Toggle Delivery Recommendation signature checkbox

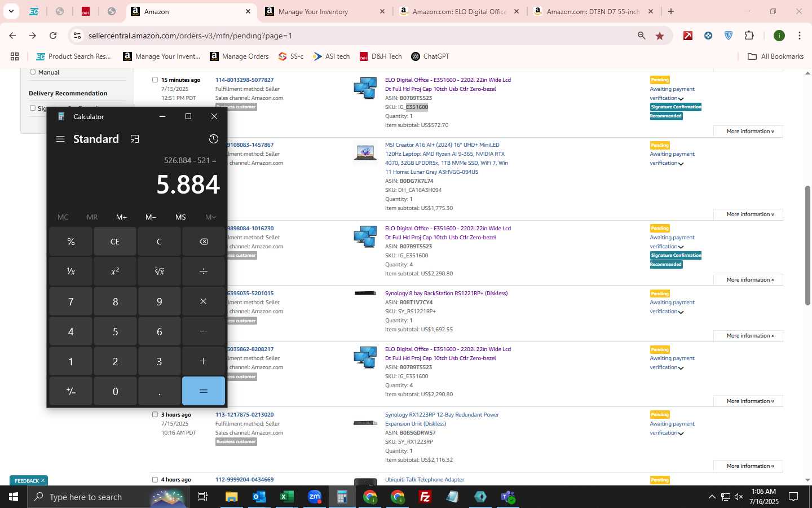[x=33, y=108]
